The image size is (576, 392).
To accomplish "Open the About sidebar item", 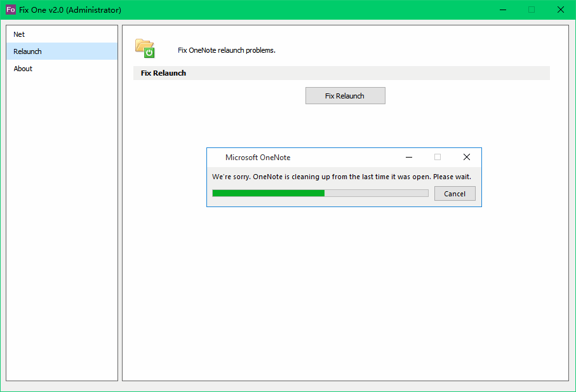I will pos(62,69).
